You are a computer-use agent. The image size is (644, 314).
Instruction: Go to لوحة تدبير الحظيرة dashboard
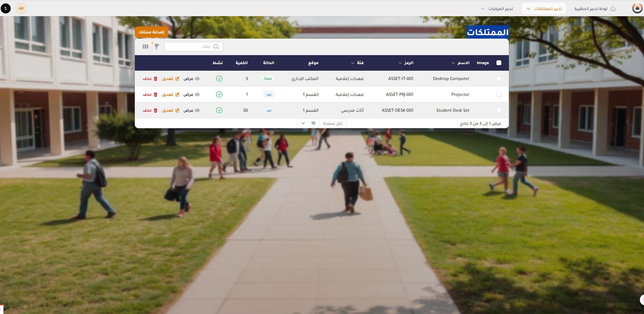tap(591, 9)
